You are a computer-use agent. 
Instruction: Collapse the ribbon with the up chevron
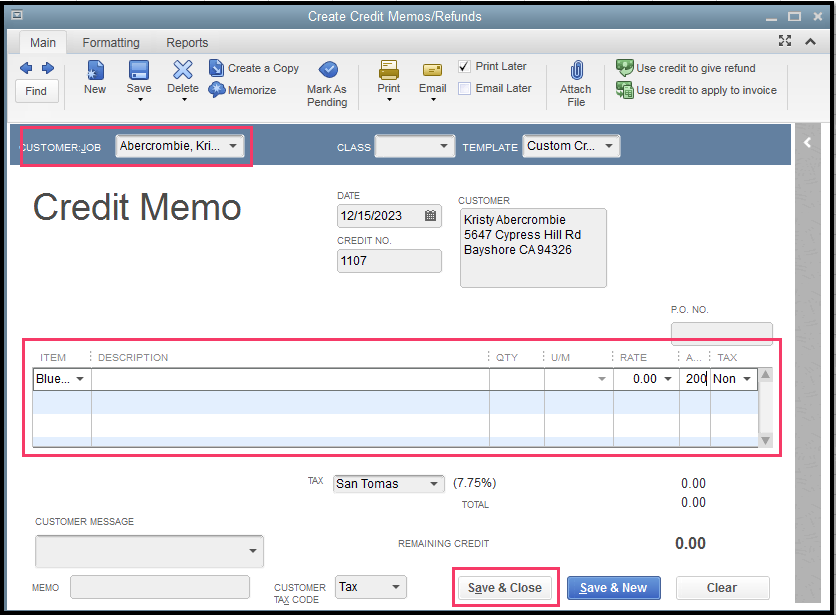click(x=810, y=42)
